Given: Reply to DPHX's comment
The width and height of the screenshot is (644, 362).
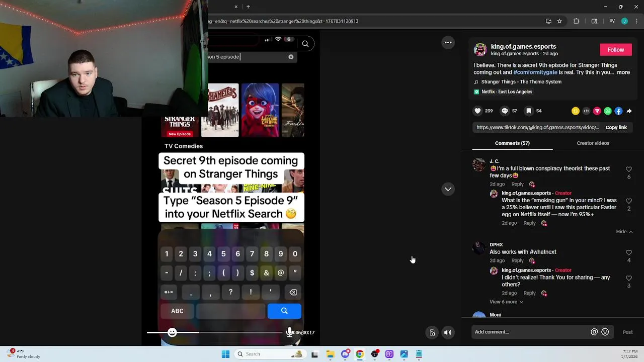Looking at the screenshot, I should (517, 261).
